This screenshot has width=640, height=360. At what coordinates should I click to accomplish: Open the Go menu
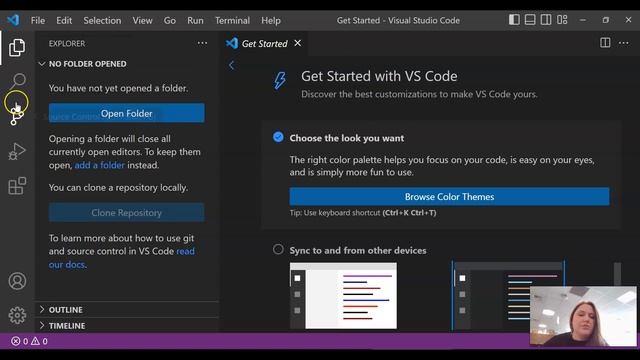pyautogui.click(x=170, y=20)
